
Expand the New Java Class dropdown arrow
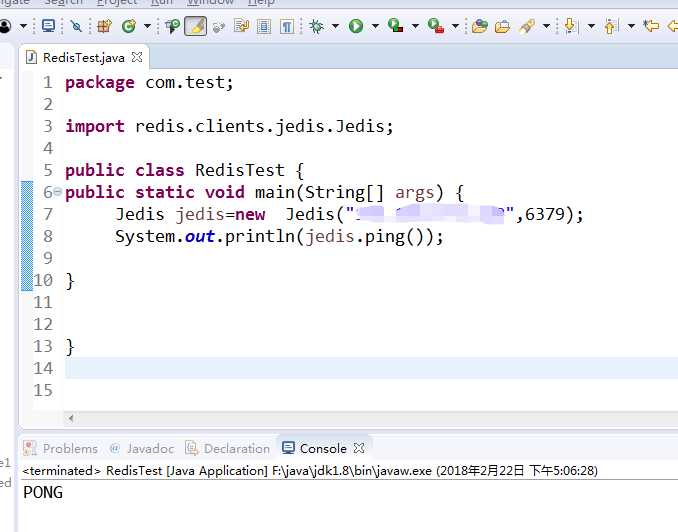tap(147, 26)
